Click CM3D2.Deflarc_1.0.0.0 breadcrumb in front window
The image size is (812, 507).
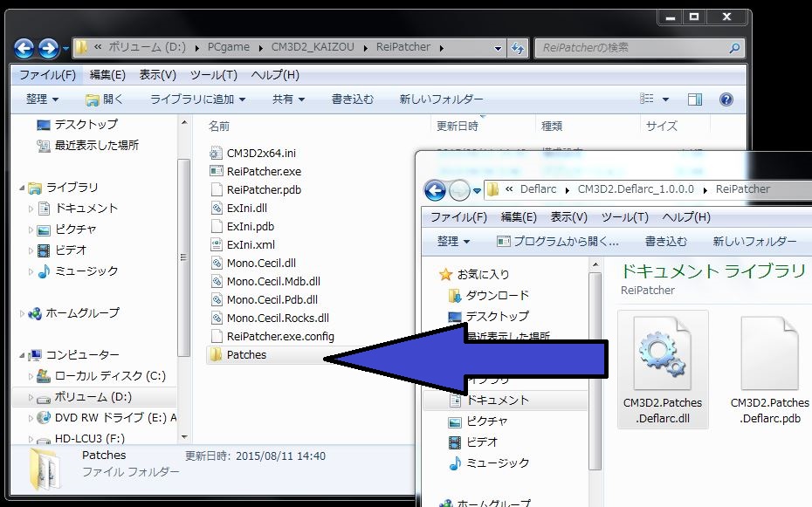click(x=636, y=189)
